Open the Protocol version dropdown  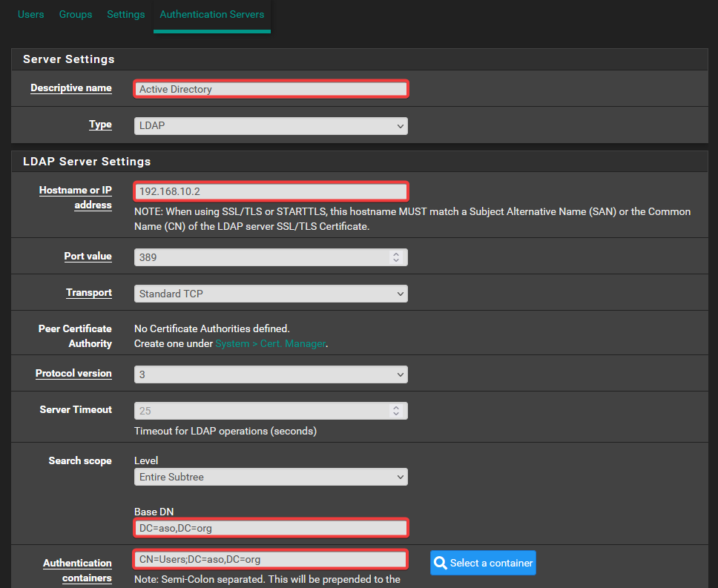[271, 374]
